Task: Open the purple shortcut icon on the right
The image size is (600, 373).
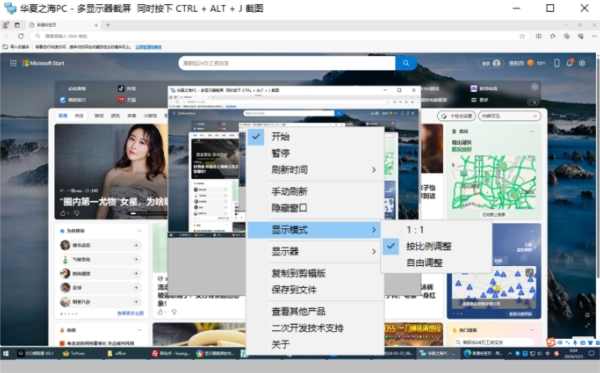Action: [x=474, y=88]
